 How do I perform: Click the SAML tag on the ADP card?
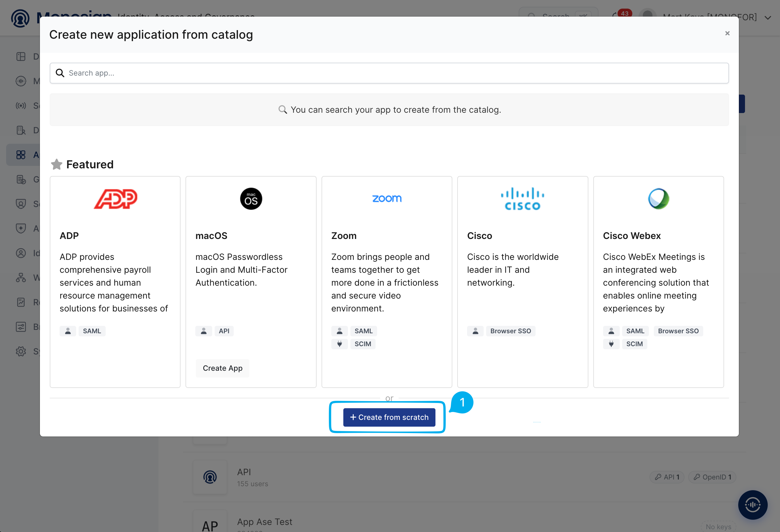(x=92, y=331)
